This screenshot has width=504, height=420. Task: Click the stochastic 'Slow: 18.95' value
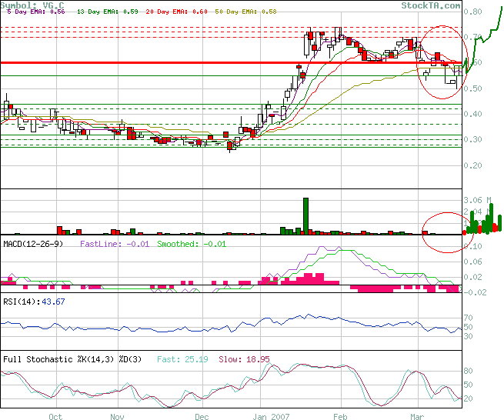244,359
